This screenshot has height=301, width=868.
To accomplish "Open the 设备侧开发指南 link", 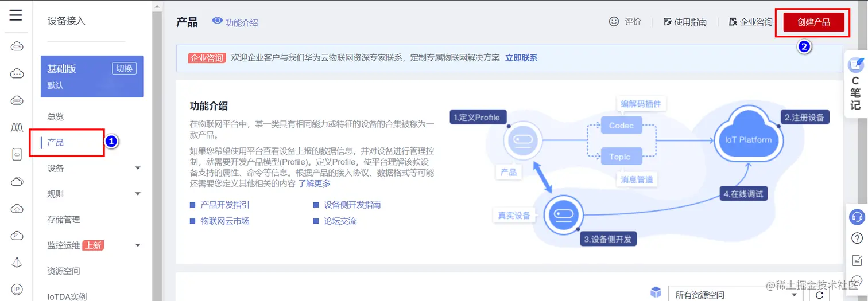I will pyautogui.click(x=352, y=205).
